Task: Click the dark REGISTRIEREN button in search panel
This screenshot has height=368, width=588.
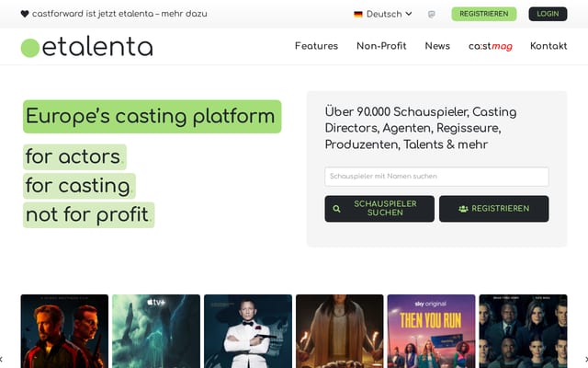Action: pos(494,209)
